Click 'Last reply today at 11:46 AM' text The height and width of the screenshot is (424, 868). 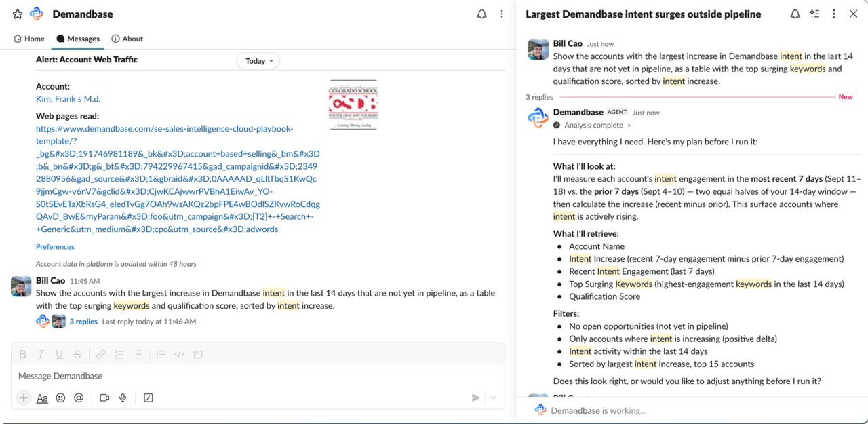click(149, 322)
